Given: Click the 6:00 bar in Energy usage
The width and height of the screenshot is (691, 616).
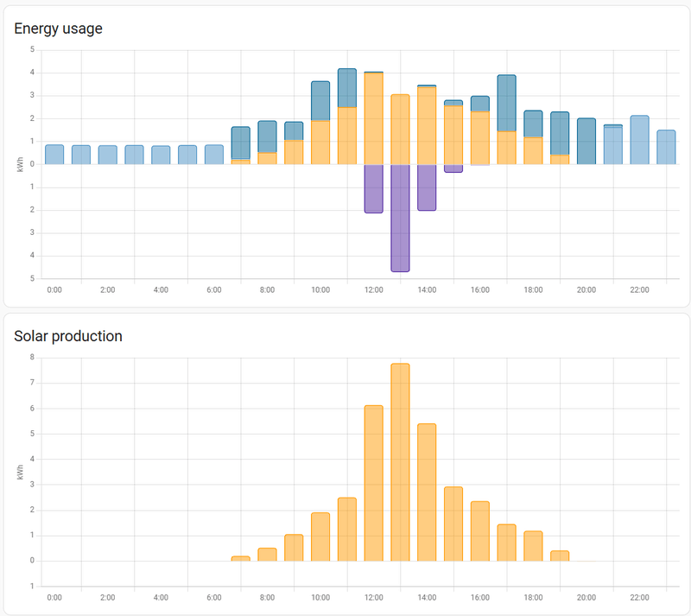Looking at the screenshot, I should pyautogui.click(x=214, y=155).
